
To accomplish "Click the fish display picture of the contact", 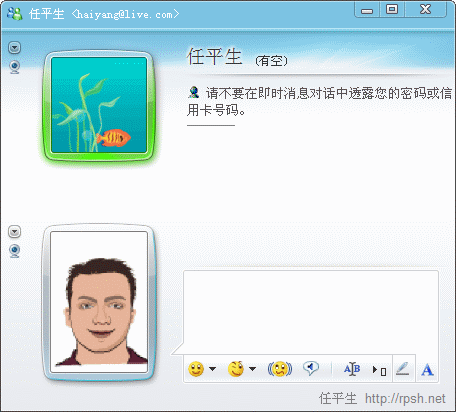I will point(99,105).
